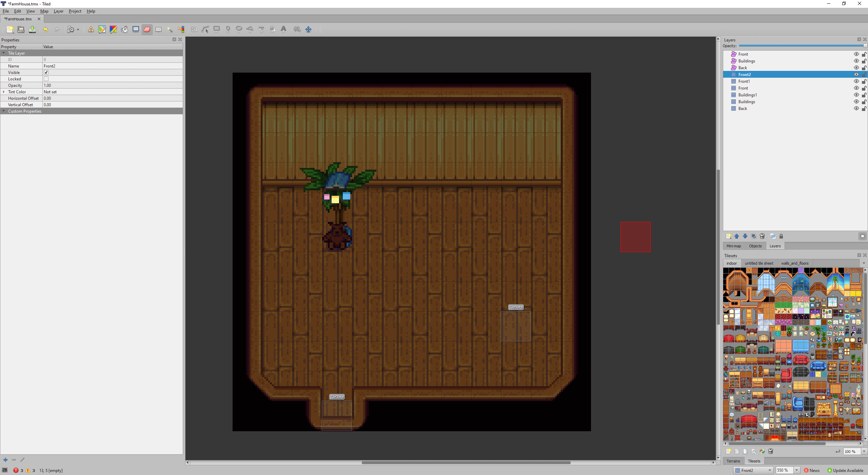Uncheck the Visible property checkbox
868x475 pixels.
pos(46,72)
